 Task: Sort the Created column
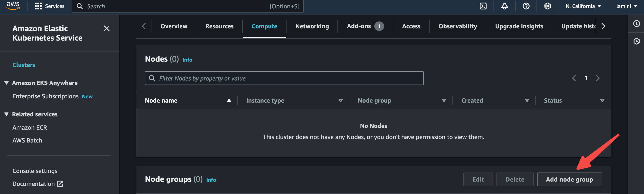click(x=527, y=100)
